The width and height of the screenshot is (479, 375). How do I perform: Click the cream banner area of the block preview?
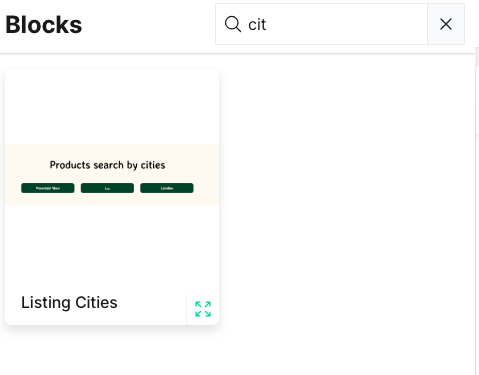click(112, 175)
